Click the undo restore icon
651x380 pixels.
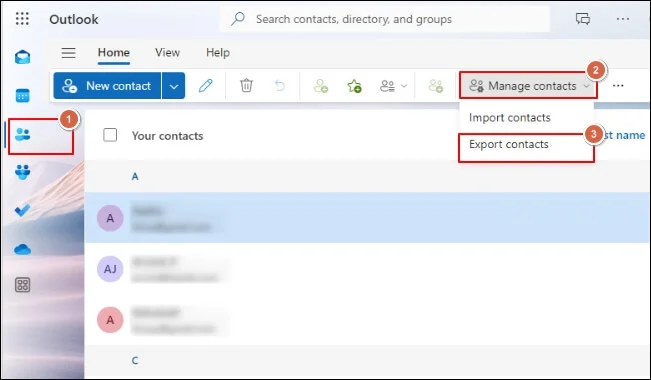(280, 86)
